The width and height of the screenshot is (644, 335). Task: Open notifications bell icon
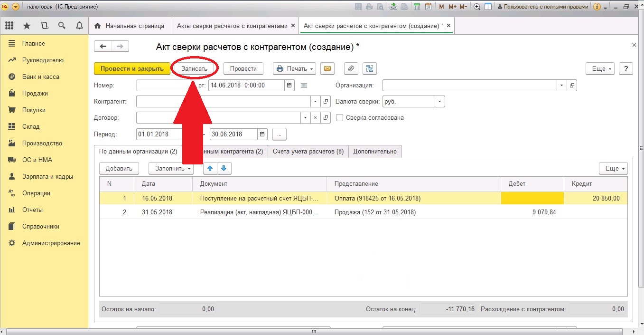pyautogui.click(x=79, y=26)
